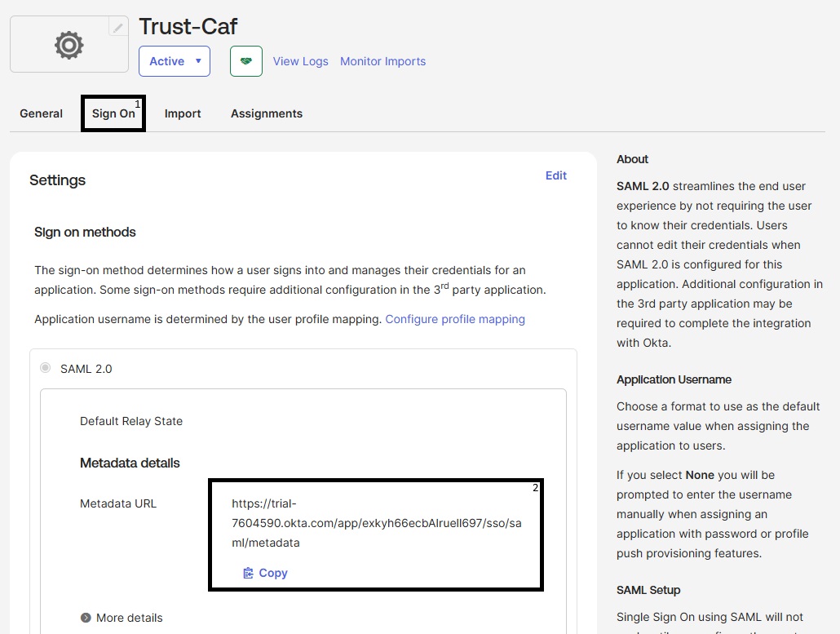840x634 pixels.
Task: Open Configure profile mapping link
Action: point(455,319)
